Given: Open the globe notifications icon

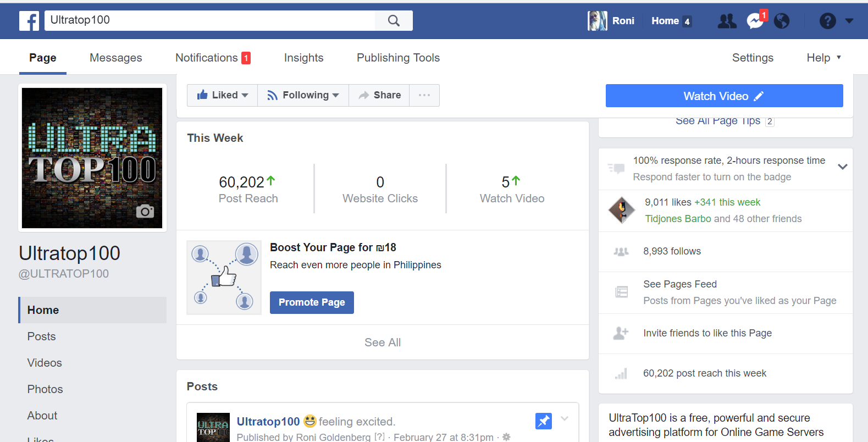Looking at the screenshot, I should click(x=782, y=21).
